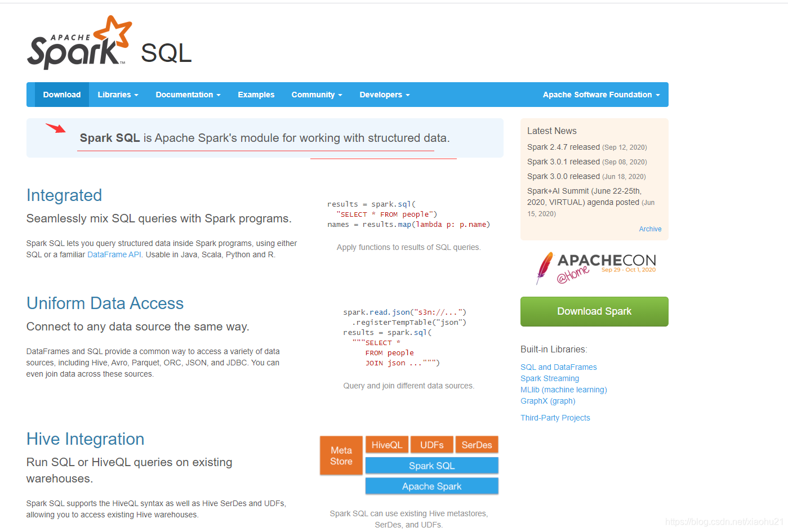This screenshot has width=788, height=532.
Task: Click 'Connect to any data source' subheading
Action: click(x=138, y=327)
